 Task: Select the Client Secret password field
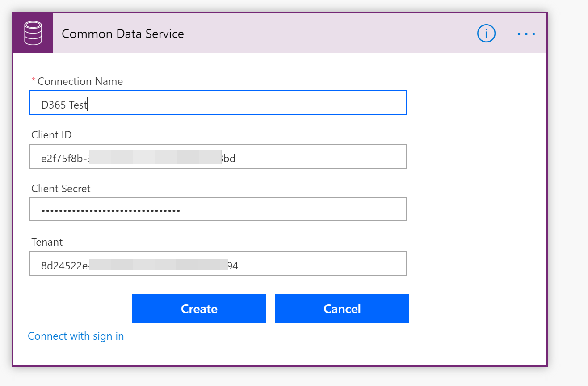tap(218, 209)
